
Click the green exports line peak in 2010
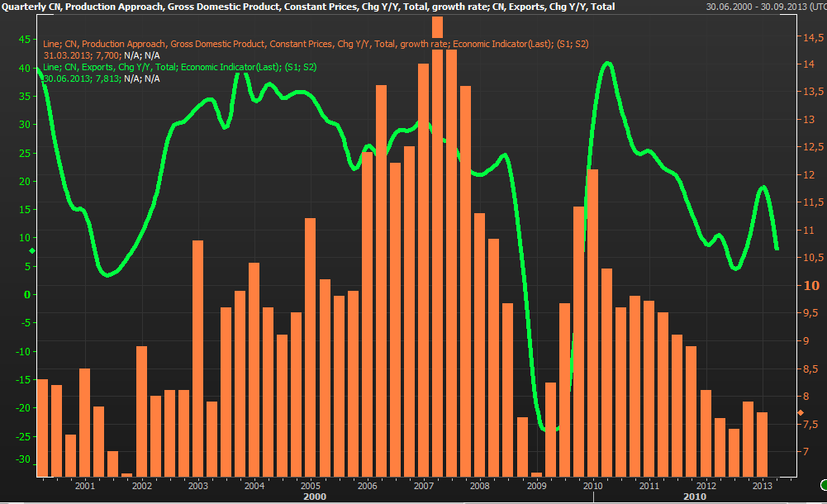pyautogui.click(x=608, y=64)
